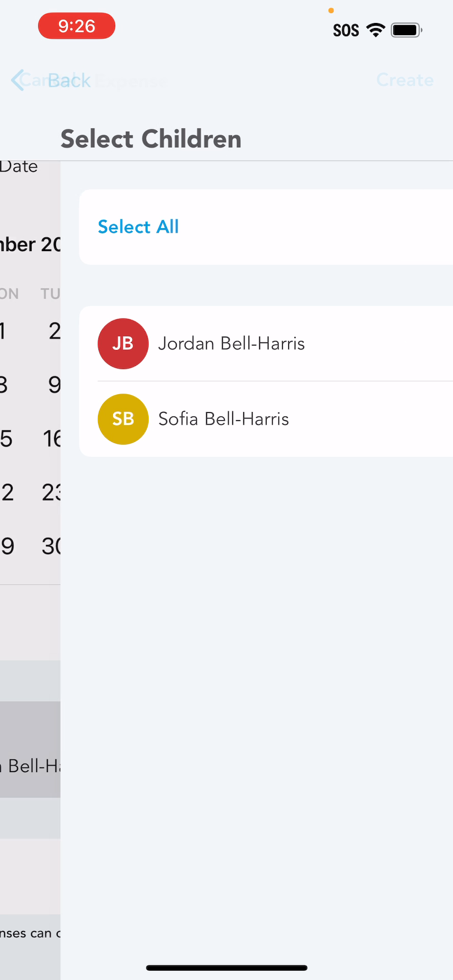Pick the 16th in the calendar
This screenshot has width=453, height=980.
click(52, 438)
